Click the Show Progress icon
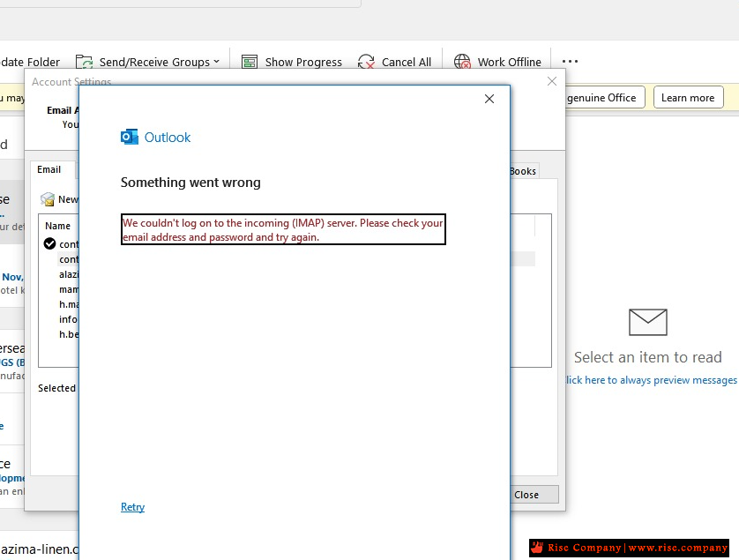 tap(250, 62)
